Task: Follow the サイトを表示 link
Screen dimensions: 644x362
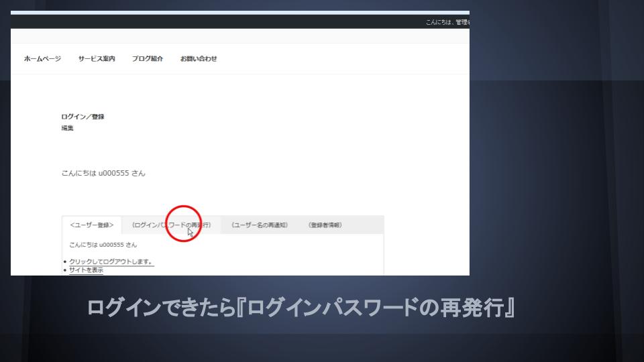Action: click(x=86, y=270)
